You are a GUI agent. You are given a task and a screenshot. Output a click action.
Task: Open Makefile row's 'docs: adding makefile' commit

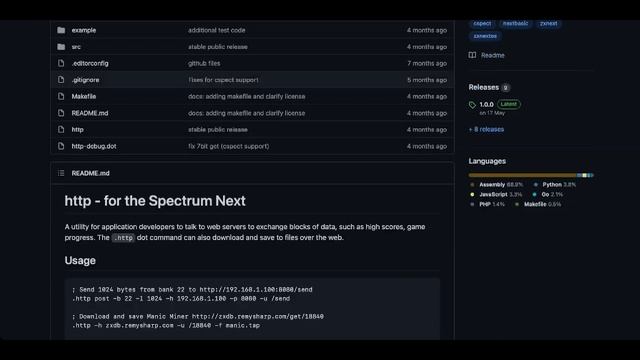tap(247, 96)
